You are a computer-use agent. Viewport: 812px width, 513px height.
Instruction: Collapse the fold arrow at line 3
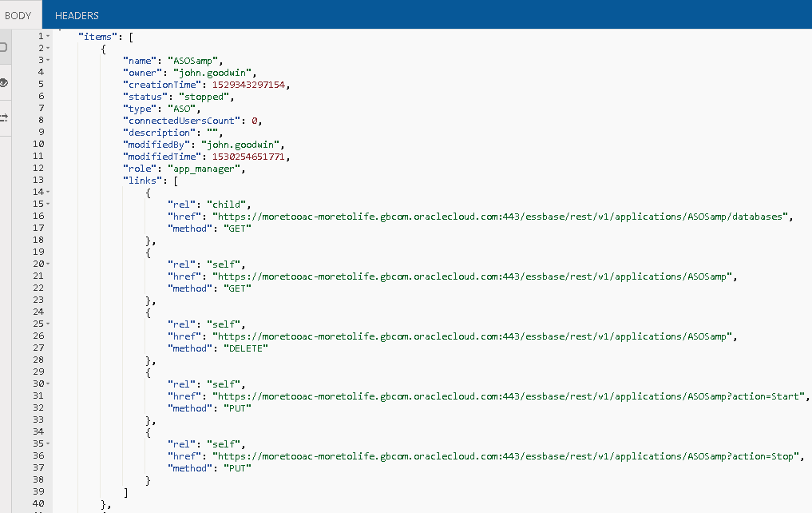48,60
